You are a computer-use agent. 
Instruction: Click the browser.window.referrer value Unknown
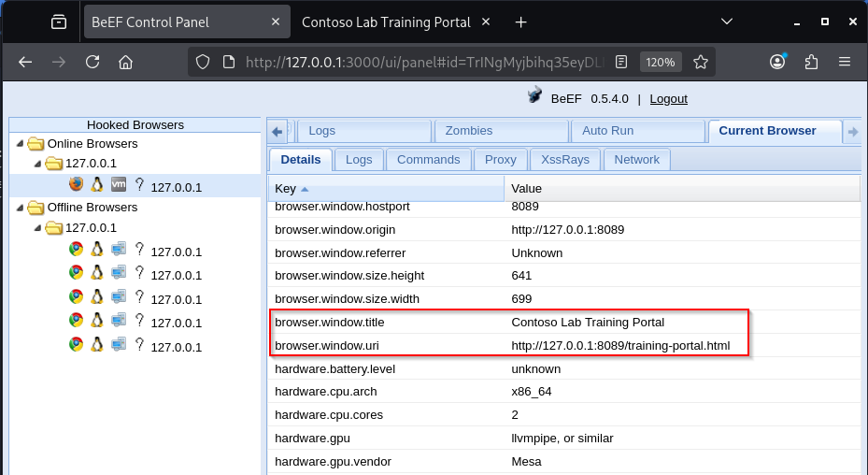pyautogui.click(x=536, y=252)
